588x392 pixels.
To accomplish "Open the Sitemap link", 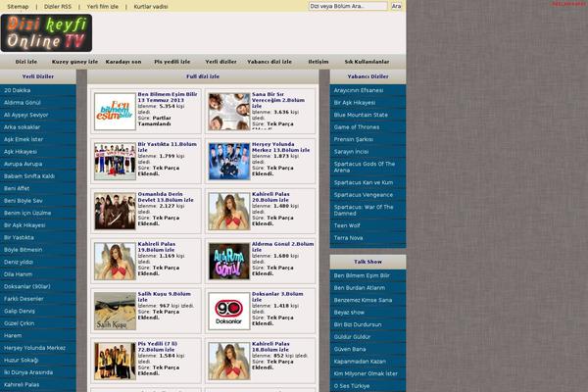I will [x=18, y=7].
